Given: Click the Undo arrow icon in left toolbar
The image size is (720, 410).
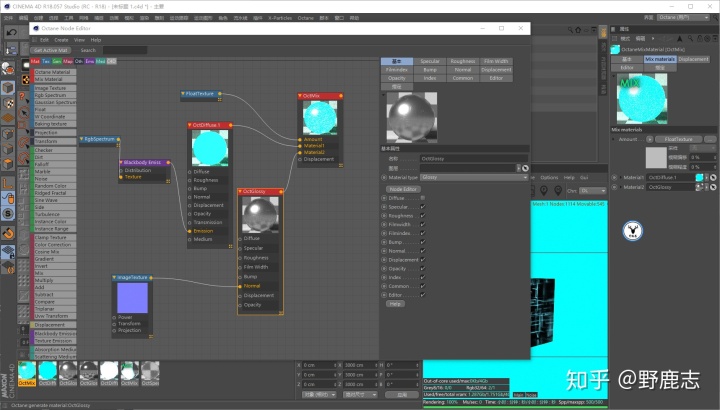Looking at the screenshot, I should [11, 32].
